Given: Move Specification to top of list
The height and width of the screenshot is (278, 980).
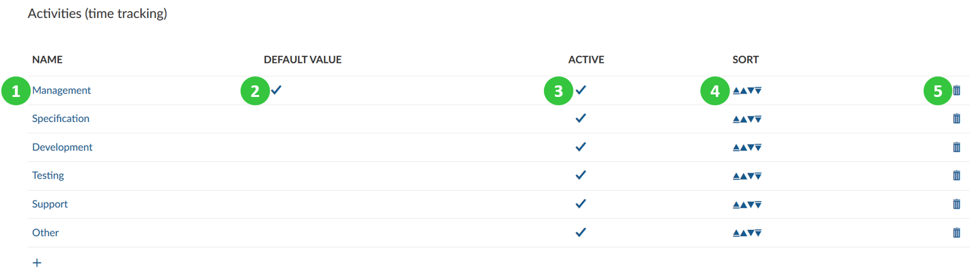Looking at the screenshot, I should pos(736,119).
